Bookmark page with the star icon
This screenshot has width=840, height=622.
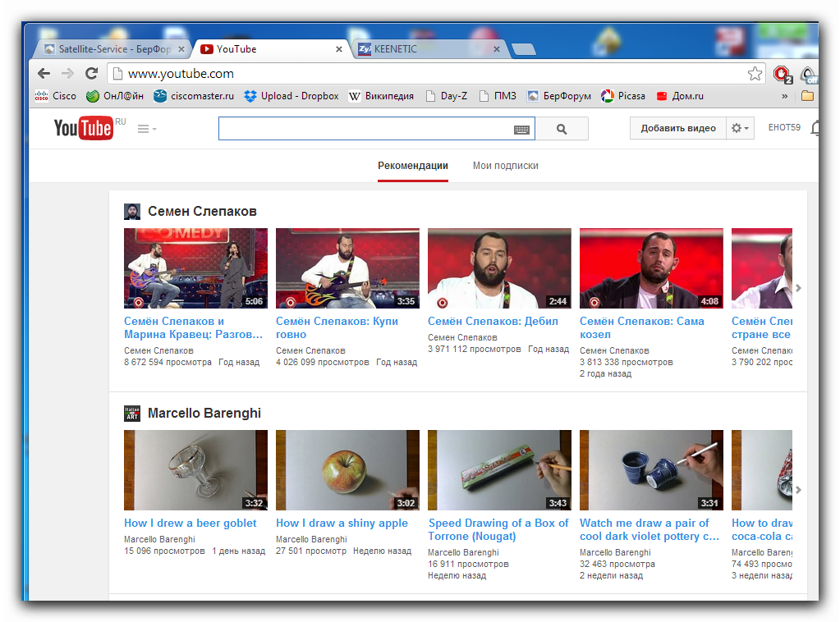tap(755, 74)
